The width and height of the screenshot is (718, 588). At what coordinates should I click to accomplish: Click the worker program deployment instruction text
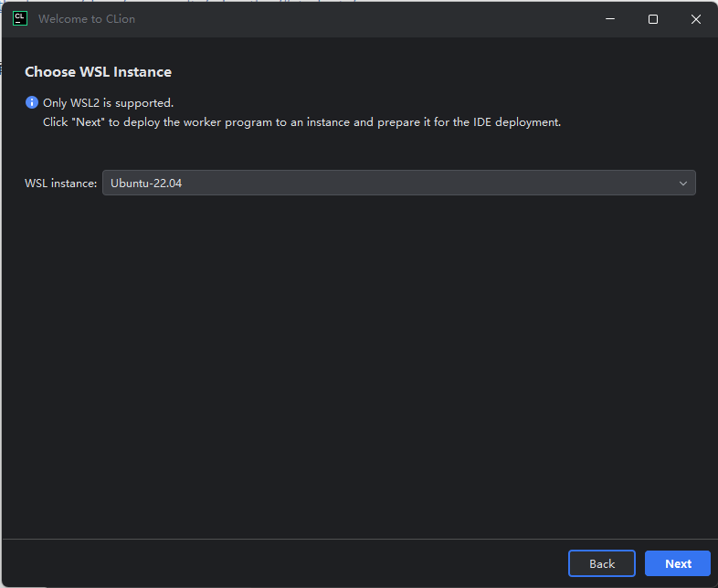click(301, 121)
